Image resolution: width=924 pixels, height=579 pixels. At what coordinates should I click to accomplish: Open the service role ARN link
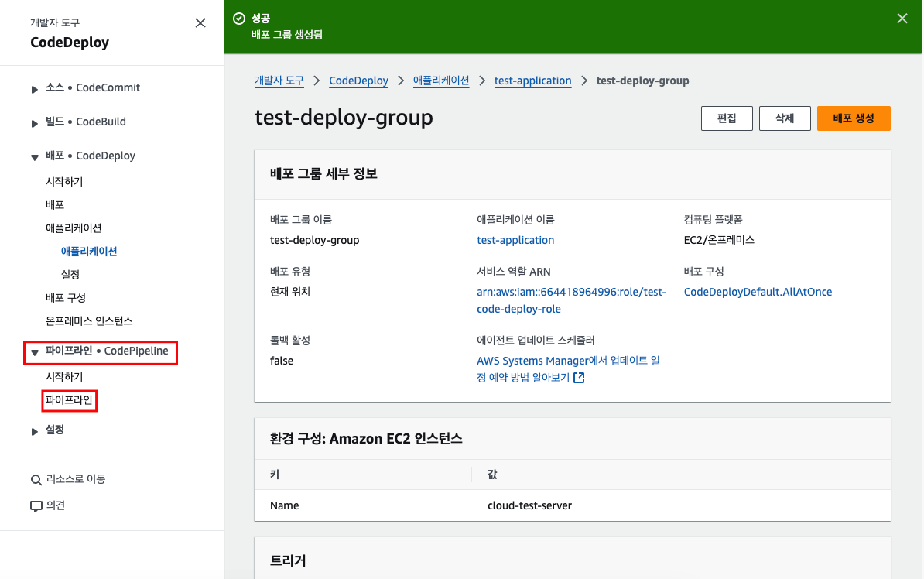(571, 300)
